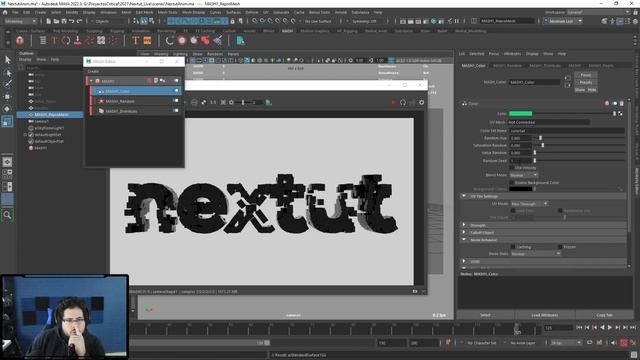Click the Saturation Random slider

coord(580,145)
